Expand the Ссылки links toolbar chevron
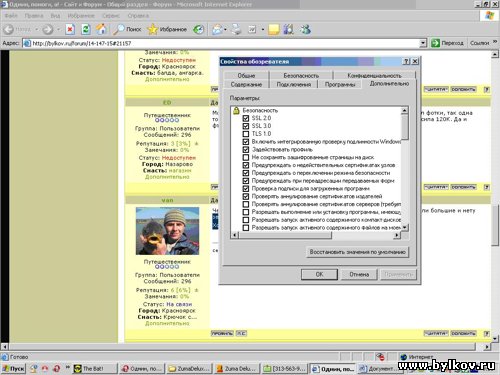The width and height of the screenshot is (500, 375). point(495,42)
